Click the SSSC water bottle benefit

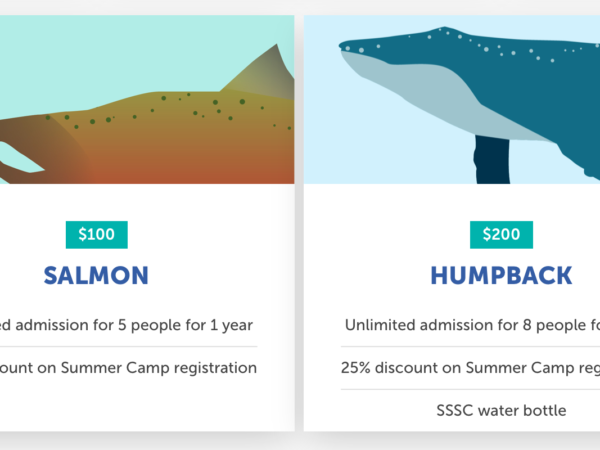501,411
